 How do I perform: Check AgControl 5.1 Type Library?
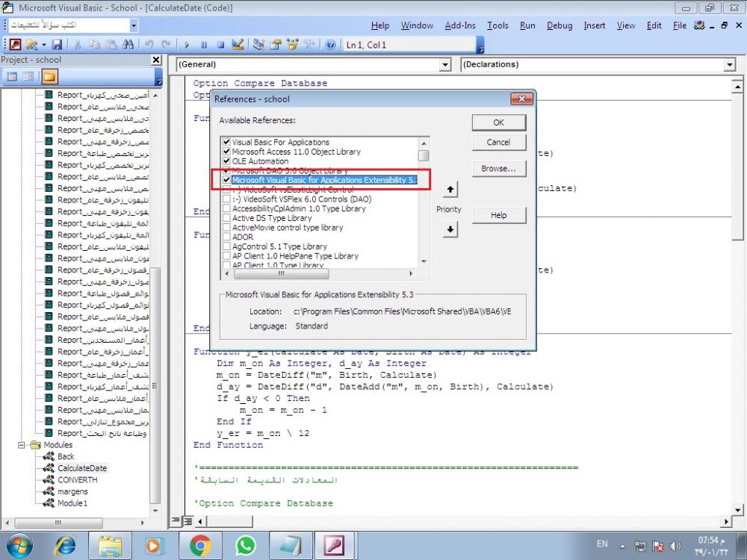[x=227, y=246]
